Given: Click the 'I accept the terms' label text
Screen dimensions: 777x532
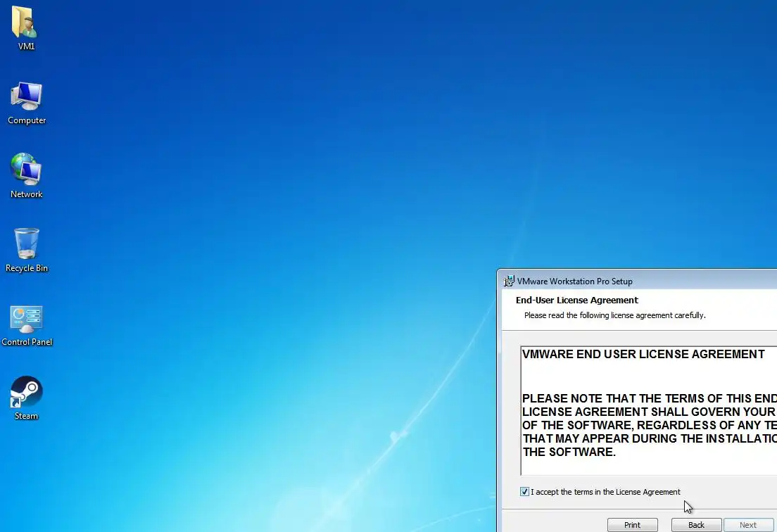Looking at the screenshot, I should point(605,492).
